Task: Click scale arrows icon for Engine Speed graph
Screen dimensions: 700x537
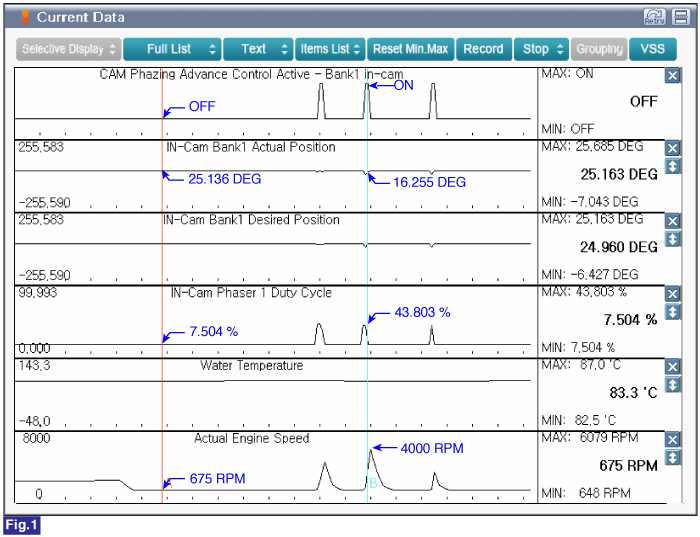Action: [x=672, y=457]
